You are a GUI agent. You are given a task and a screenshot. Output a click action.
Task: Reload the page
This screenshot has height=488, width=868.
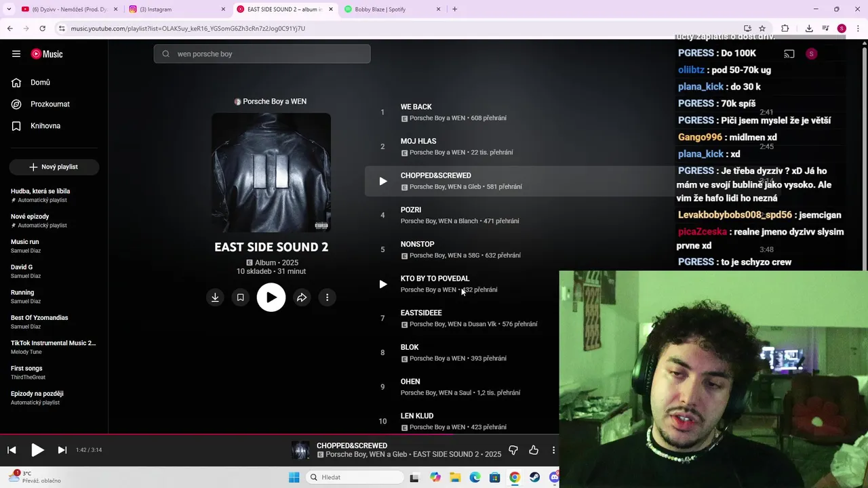[42, 28]
